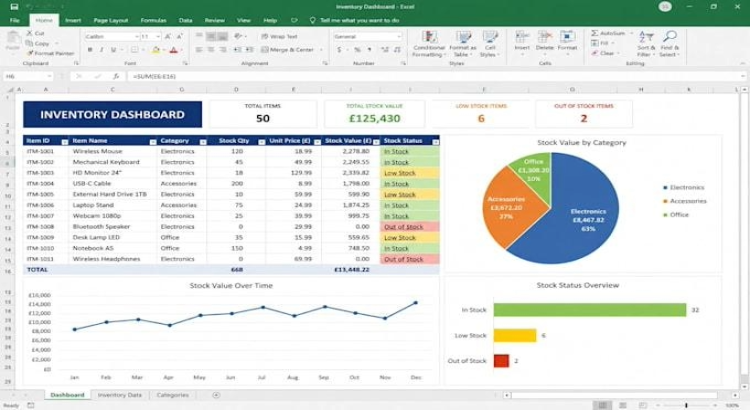Image resolution: width=750 pixels, height=410 pixels.
Task: Switch to Page Layout view in status bar
Action: click(x=623, y=406)
